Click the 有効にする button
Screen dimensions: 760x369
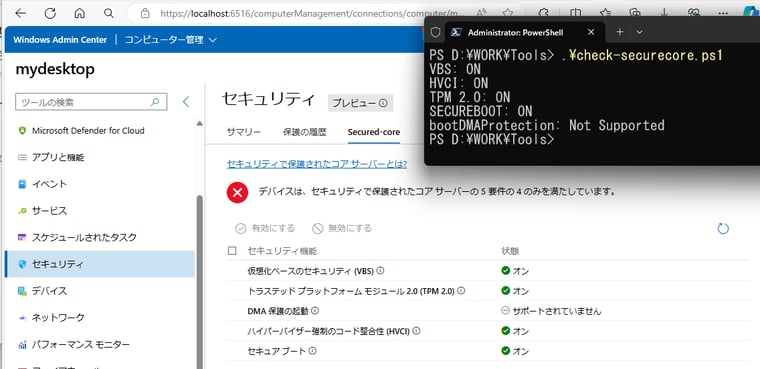click(x=265, y=228)
